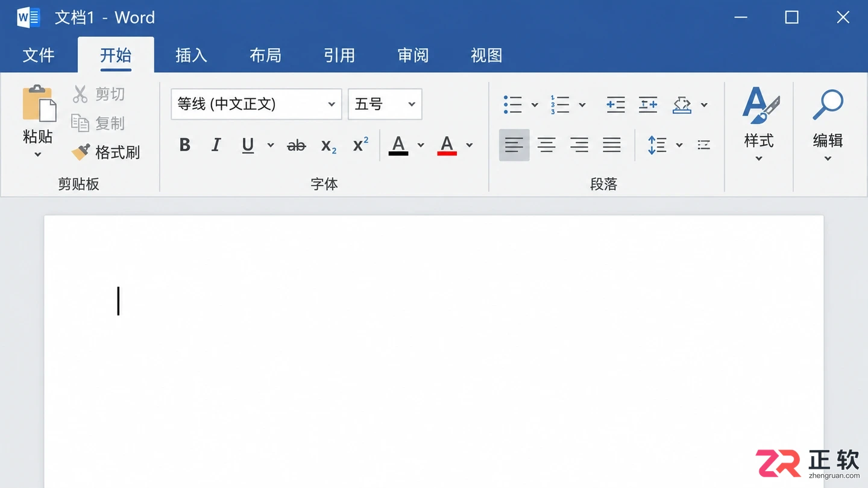This screenshot has height=488, width=868.
Task: Expand the bullet list options arrow
Action: click(535, 105)
